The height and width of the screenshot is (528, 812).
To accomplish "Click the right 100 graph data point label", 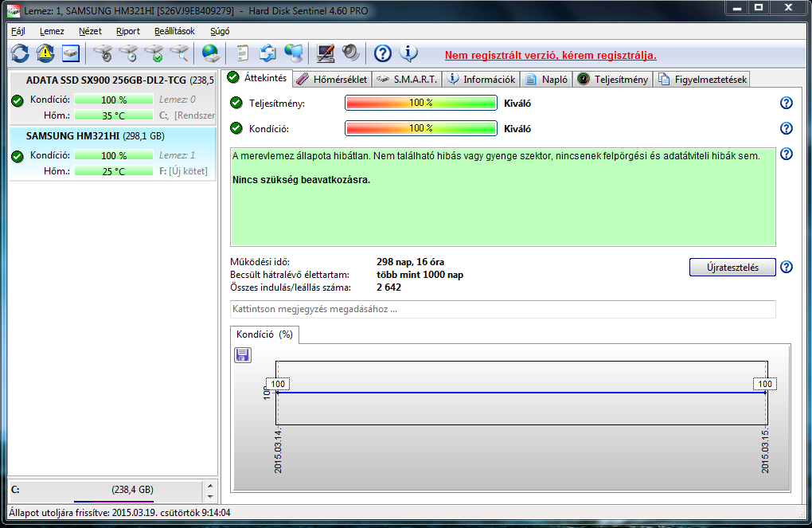I will pyautogui.click(x=765, y=384).
